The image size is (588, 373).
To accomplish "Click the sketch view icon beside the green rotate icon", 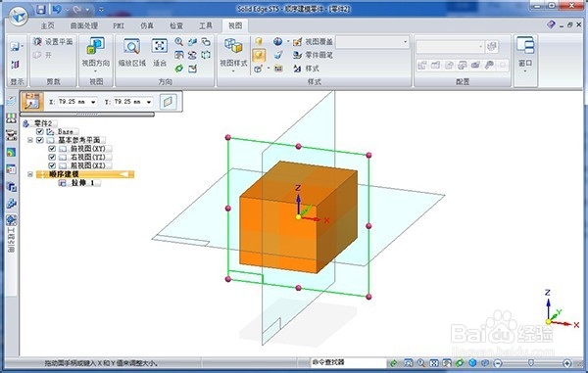I will pos(192,69).
